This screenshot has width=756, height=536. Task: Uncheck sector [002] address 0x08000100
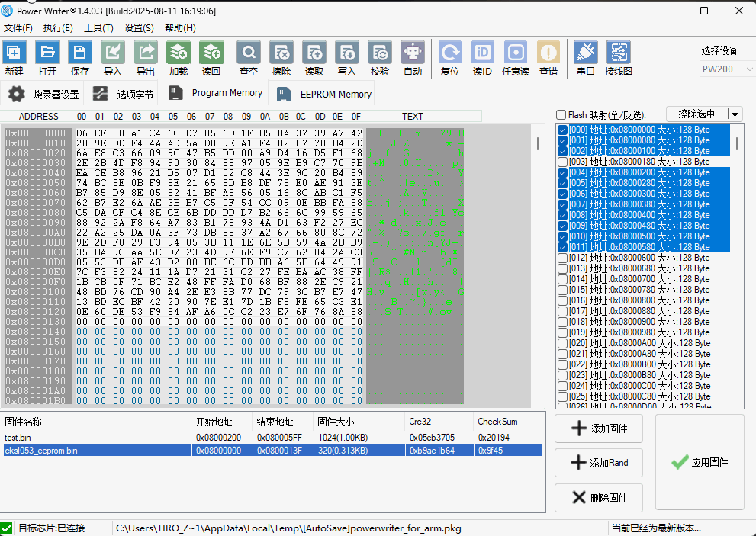point(562,151)
